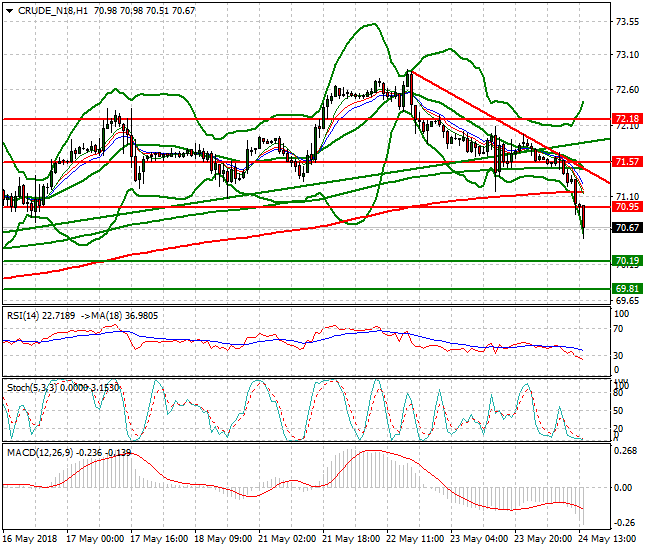
Task: Click the 69.65 price scale value
Action: [x=627, y=300]
